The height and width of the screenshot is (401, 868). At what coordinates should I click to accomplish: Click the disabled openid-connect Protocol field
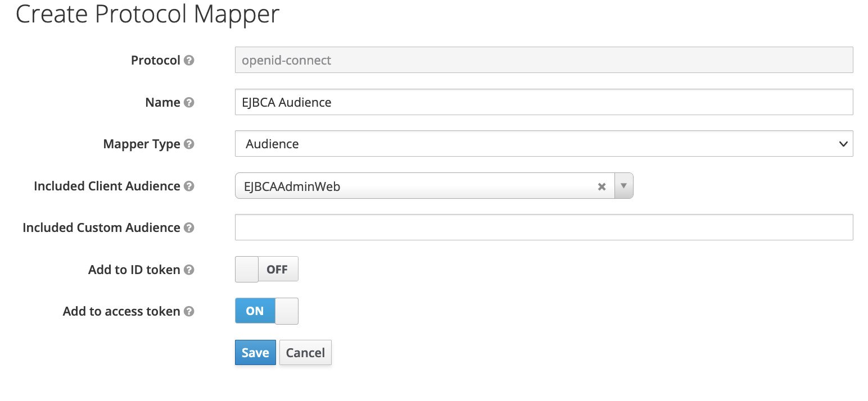544,60
